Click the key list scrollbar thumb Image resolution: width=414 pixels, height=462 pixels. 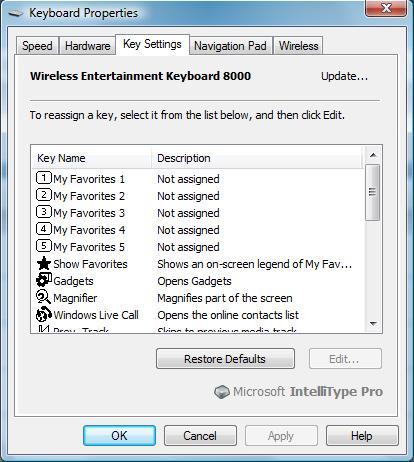(373, 192)
